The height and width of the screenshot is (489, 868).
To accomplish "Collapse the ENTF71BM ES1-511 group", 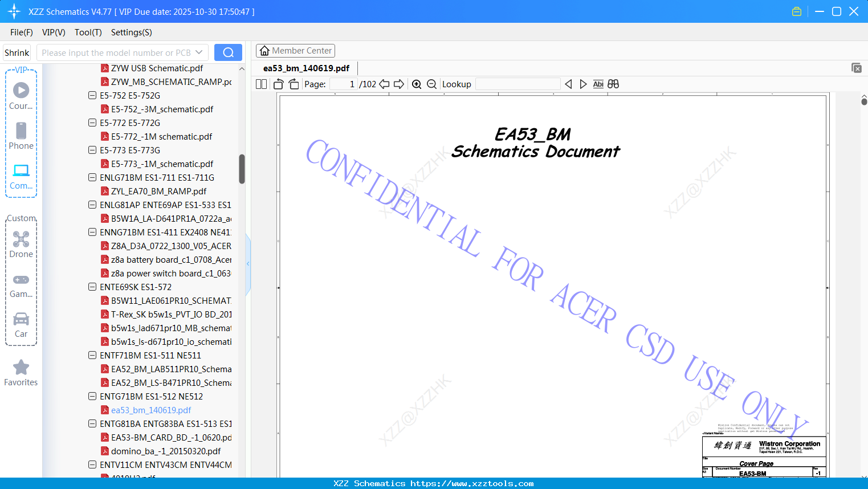I will tap(92, 355).
